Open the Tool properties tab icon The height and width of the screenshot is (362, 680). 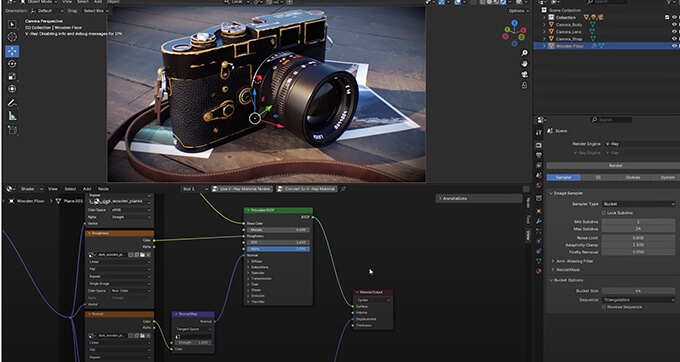(539, 133)
